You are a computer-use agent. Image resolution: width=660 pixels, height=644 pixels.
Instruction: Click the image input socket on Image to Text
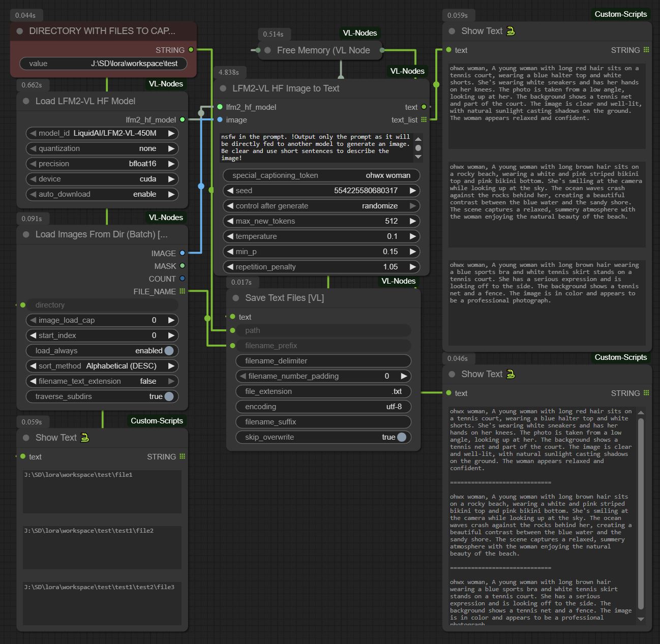pos(220,120)
